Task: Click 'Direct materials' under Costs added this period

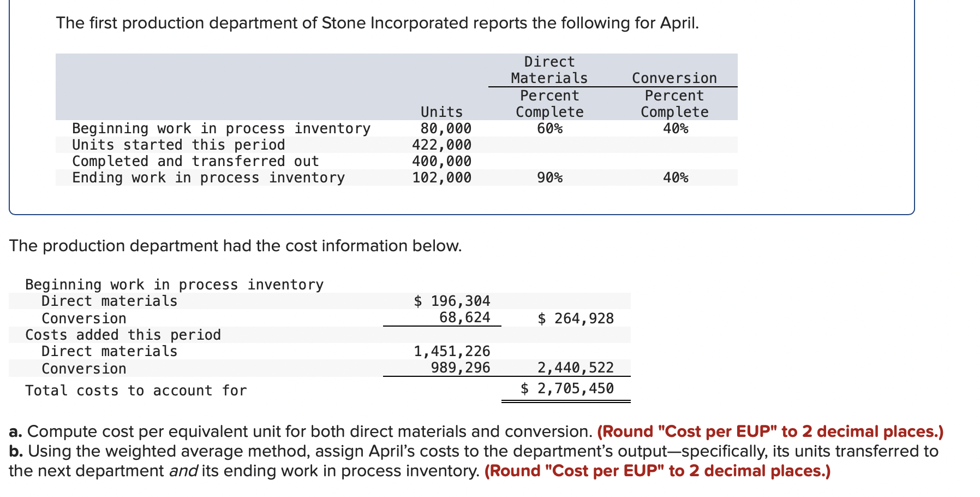Action: (110, 351)
